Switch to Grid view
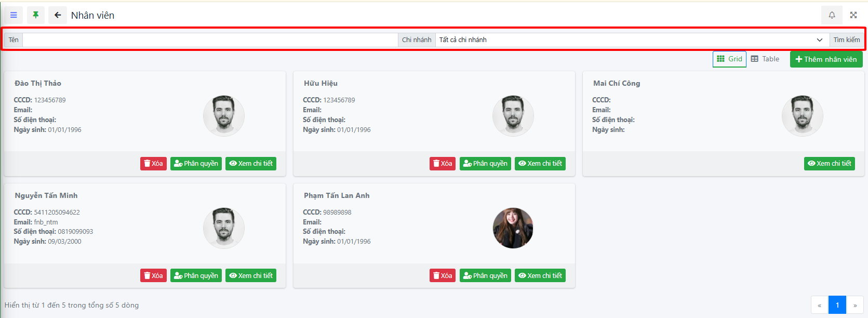The width and height of the screenshot is (868, 318). 729,59
